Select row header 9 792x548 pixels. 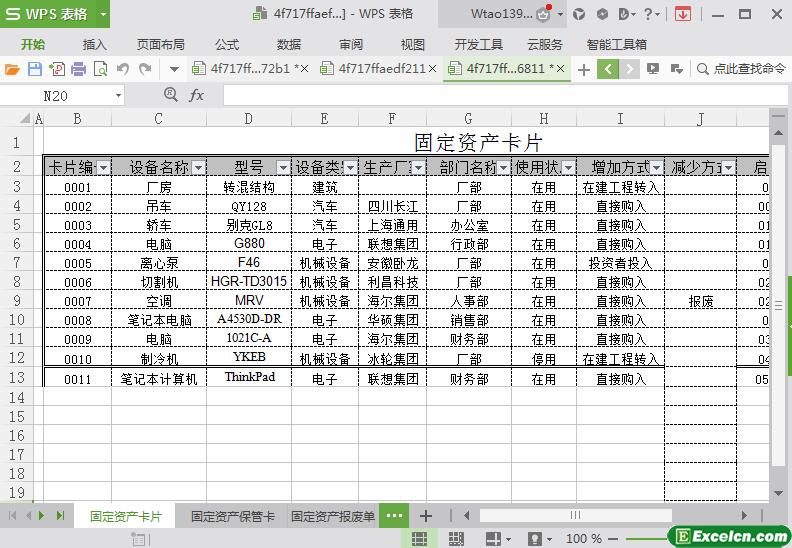(x=17, y=301)
